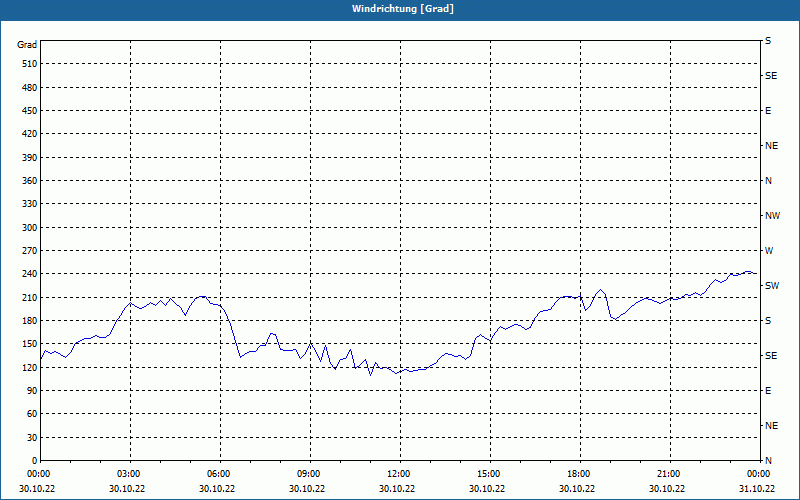Click the y-axis value "300"
Image resolution: width=800 pixels, height=500 pixels.
pos(30,228)
